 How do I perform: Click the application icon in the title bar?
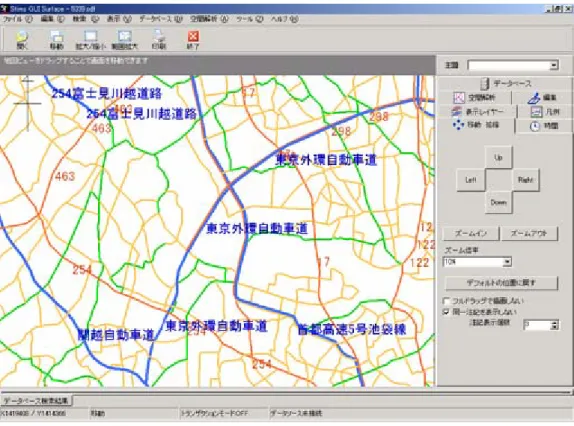[4, 8]
